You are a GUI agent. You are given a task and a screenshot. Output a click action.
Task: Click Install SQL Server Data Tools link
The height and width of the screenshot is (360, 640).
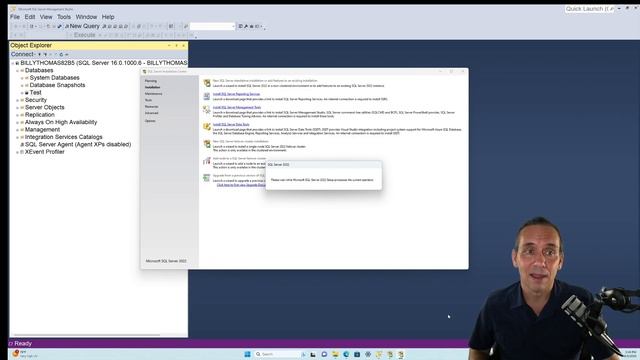(231, 124)
